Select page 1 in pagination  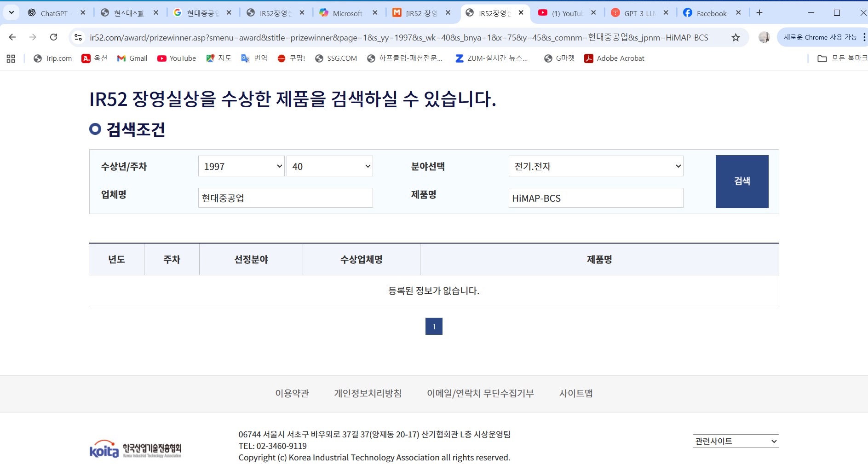point(434,326)
